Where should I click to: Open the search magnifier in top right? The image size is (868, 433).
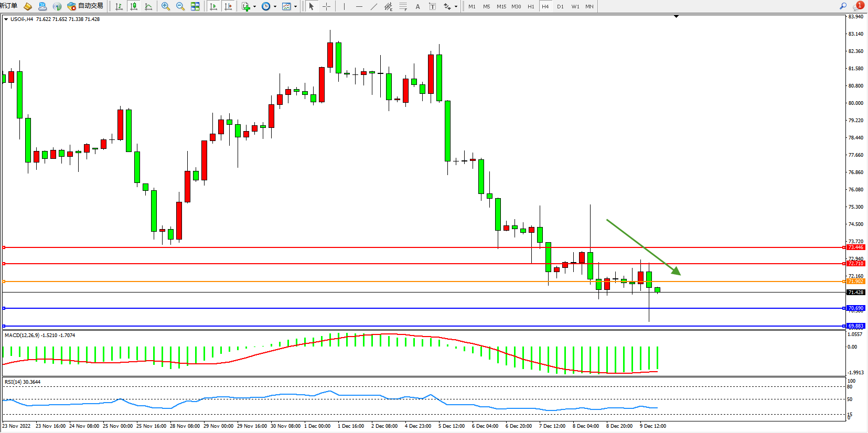(843, 6)
